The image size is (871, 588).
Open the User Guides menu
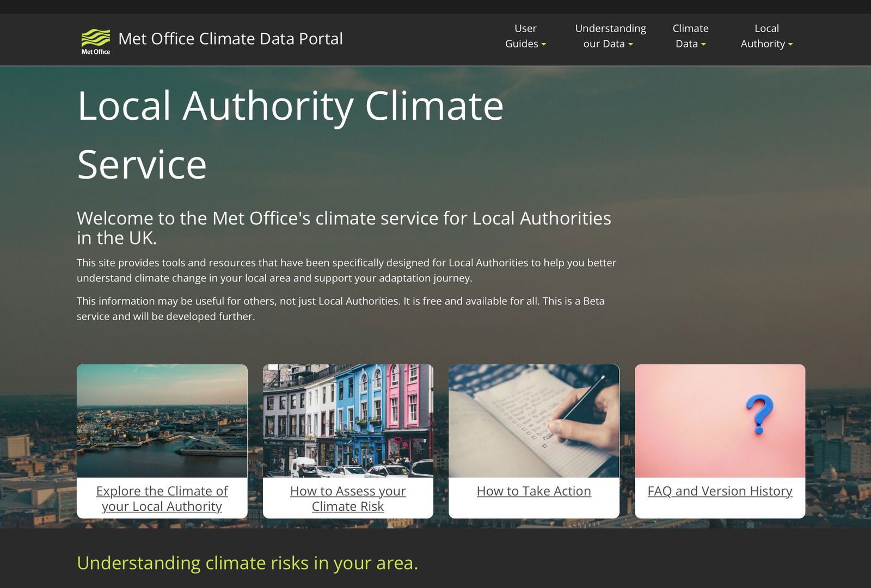524,36
